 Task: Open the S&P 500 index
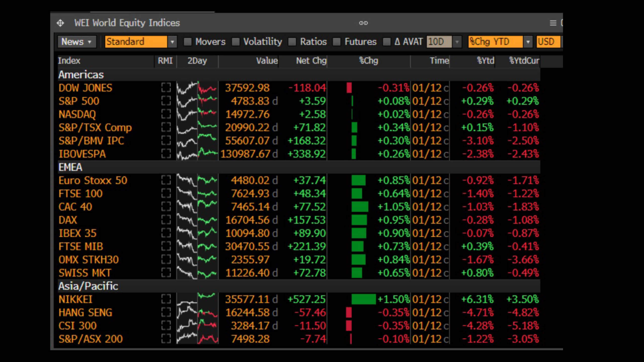click(79, 101)
